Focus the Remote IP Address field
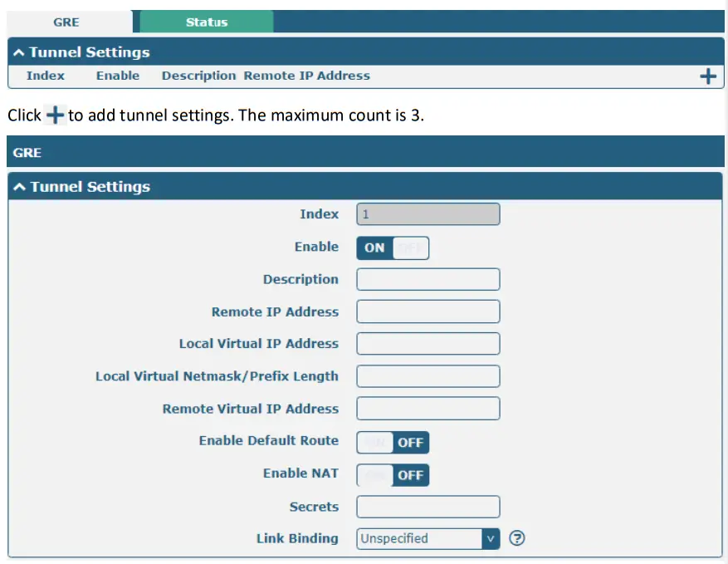Image resolution: width=728 pixels, height=564 pixels. tap(428, 311)
